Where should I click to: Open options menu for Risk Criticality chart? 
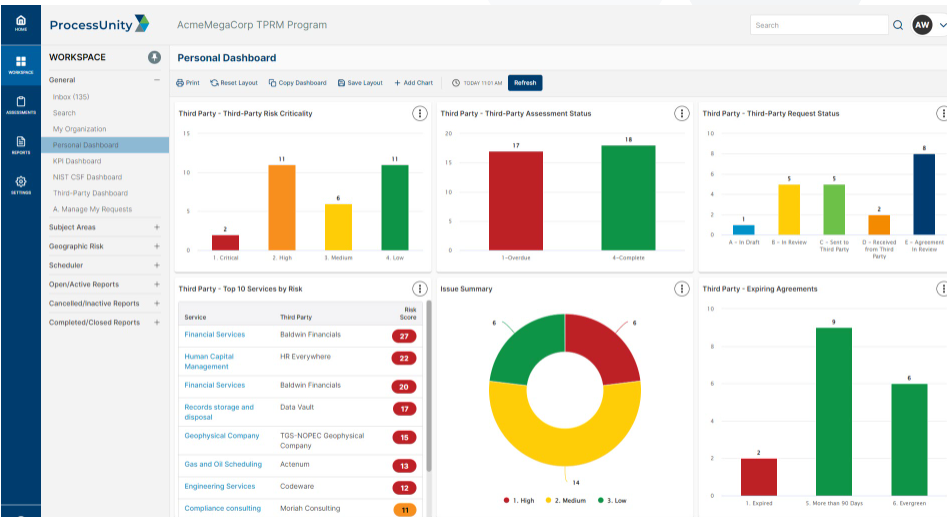click(x=420, y=114)
